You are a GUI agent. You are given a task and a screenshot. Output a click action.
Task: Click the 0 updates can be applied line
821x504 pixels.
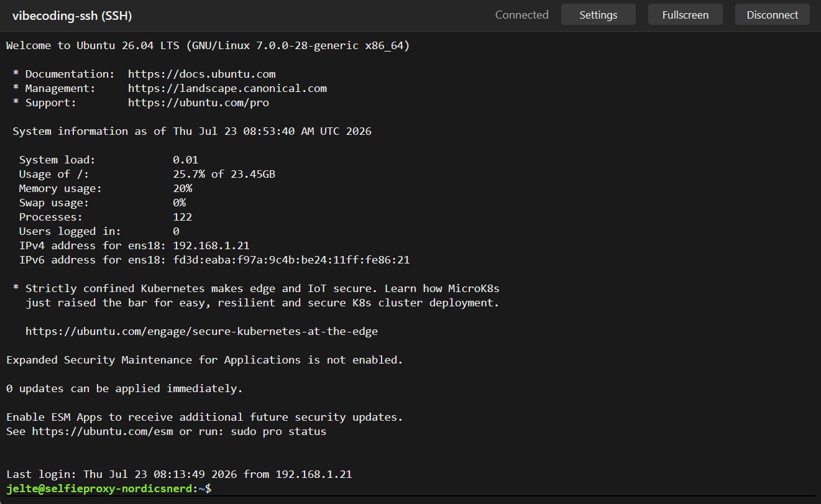click(124, 388)
